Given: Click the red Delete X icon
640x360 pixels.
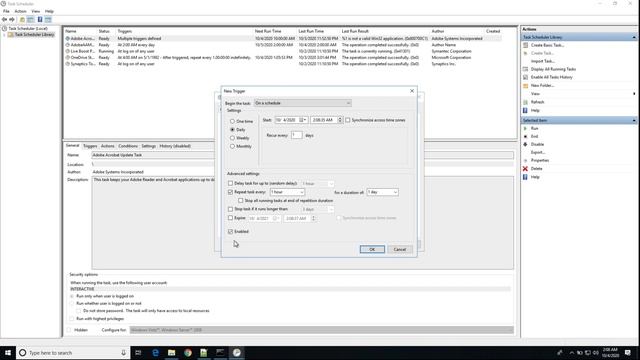Looking at the screenshot, I should [525, 169].
